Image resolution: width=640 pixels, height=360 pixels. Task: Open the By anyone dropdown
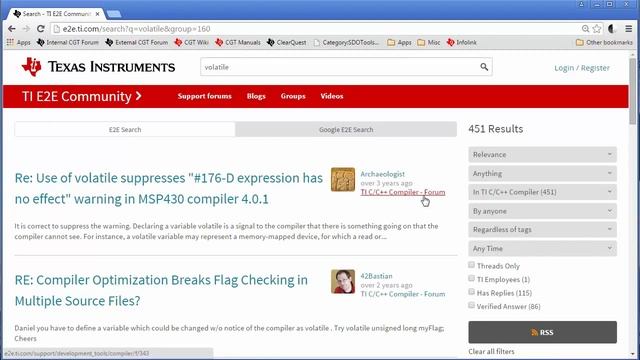(542, 211)
